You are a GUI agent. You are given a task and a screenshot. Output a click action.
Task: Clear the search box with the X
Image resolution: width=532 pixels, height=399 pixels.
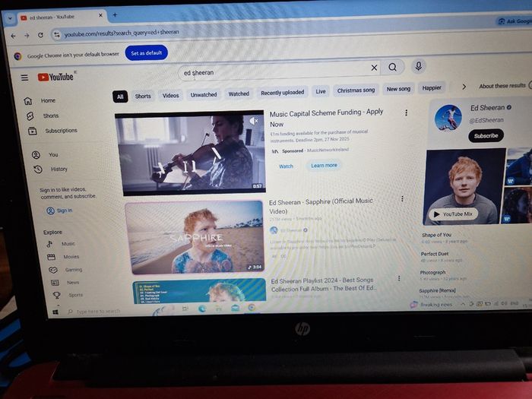374,68
